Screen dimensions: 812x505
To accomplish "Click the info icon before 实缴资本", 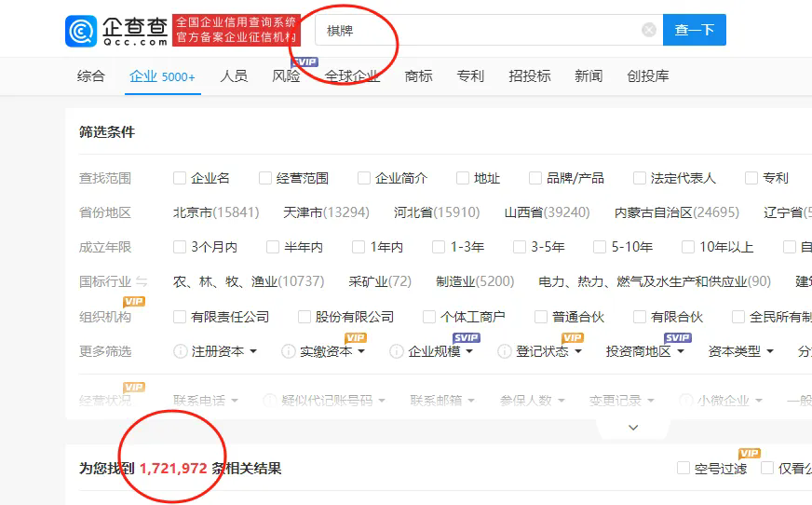I will click(x=289, y=351).
